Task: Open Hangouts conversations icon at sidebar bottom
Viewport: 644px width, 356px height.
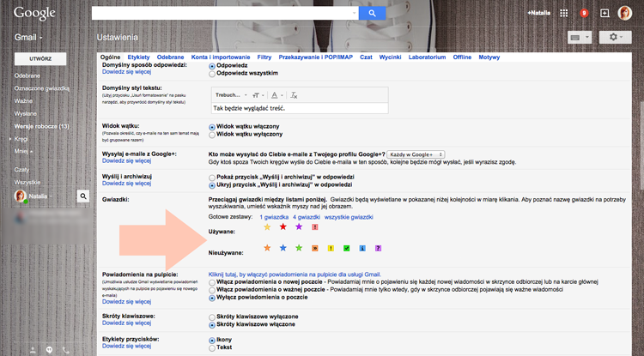Action: pyautogui.click(x=49, y=350)
